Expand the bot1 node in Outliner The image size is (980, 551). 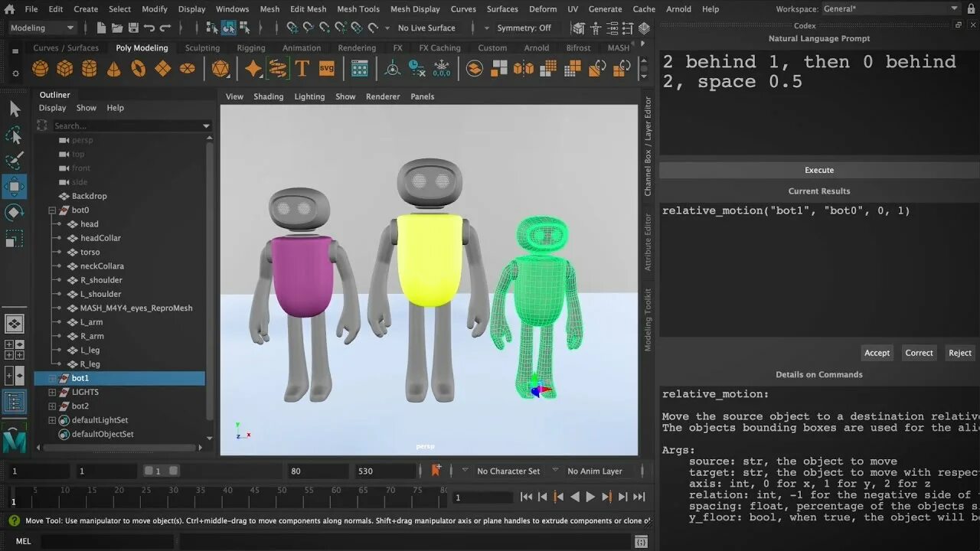pos(52,378)
